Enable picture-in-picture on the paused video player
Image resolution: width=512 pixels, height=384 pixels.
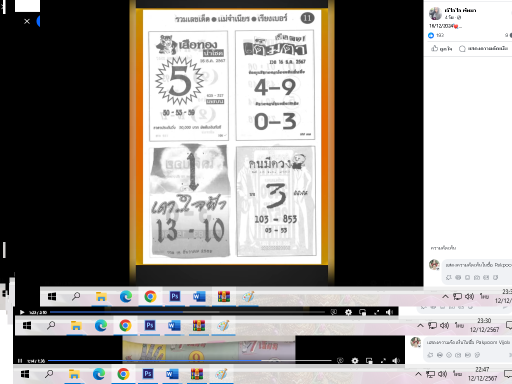tap(363, 312)
